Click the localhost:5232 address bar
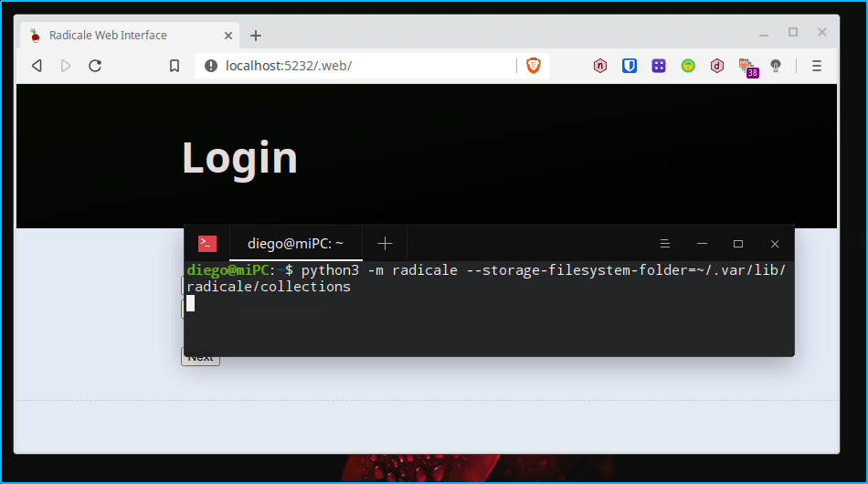Image resolution: width=868 pixels, height=484 pixels. [x=365, y=66]
